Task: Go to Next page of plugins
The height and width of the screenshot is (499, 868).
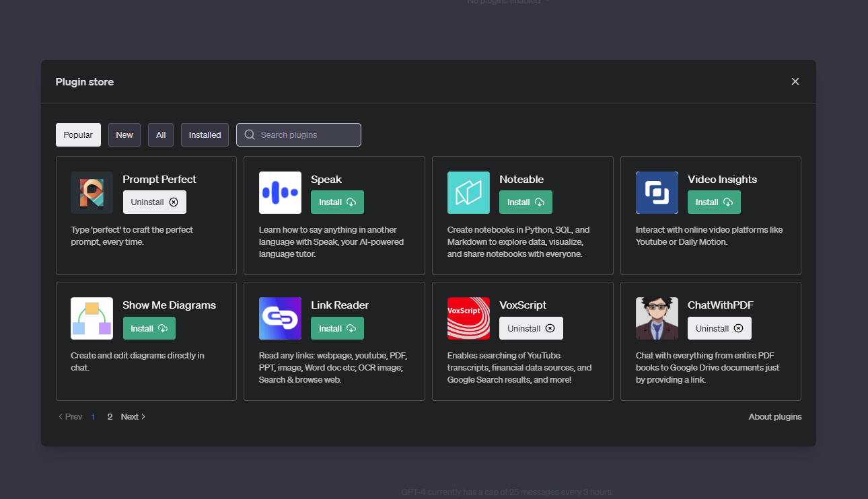Action: [x=133, y=417]
